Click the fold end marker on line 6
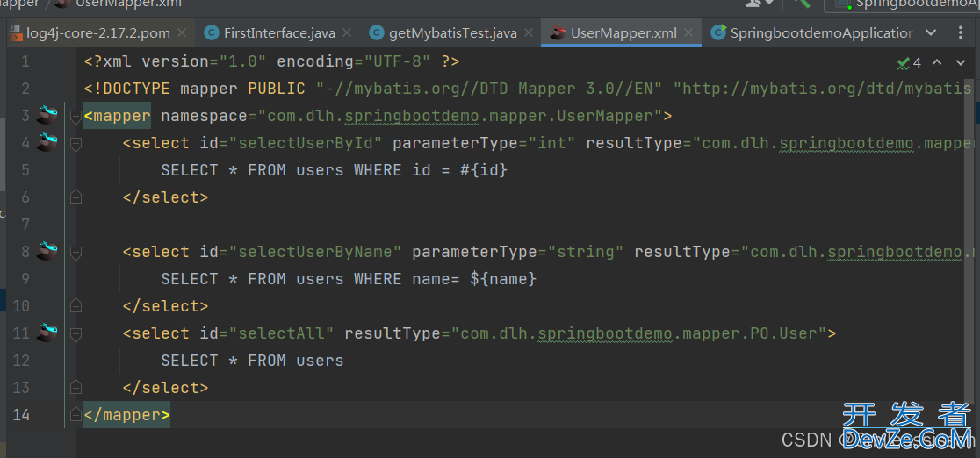 [76, 197]
